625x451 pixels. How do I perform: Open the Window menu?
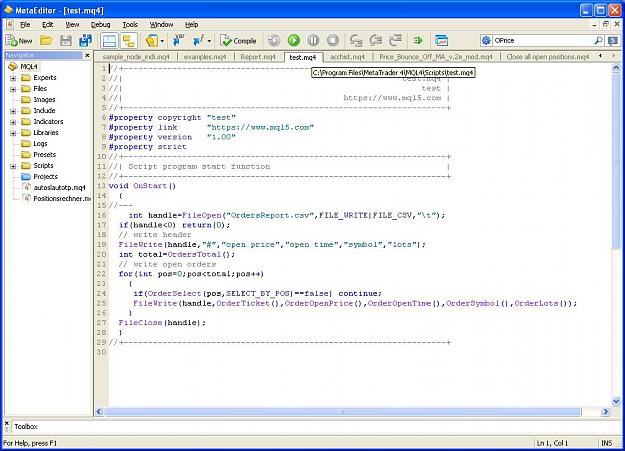161,25
